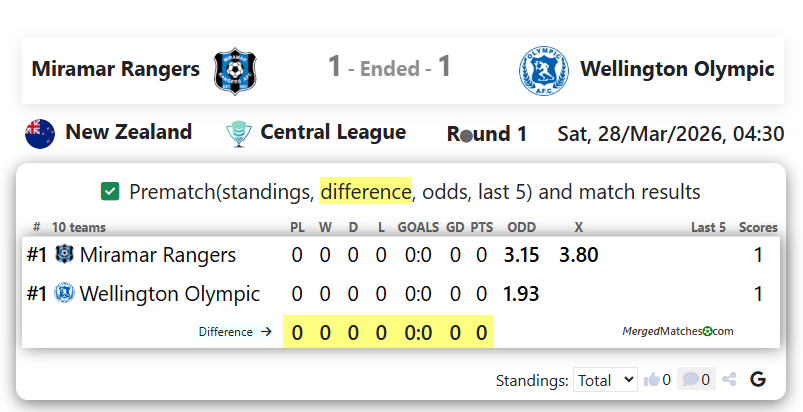Click Wellington Olympic small badge in standings

coord(64,294)
